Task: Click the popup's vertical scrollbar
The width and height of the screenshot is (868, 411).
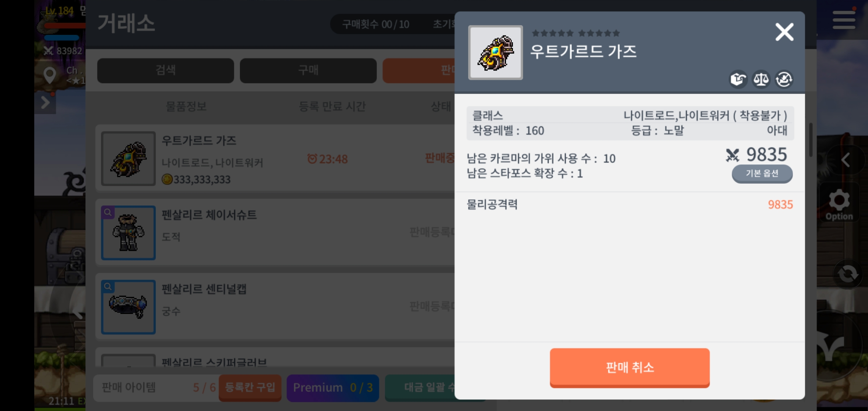Action: point(811,140)
